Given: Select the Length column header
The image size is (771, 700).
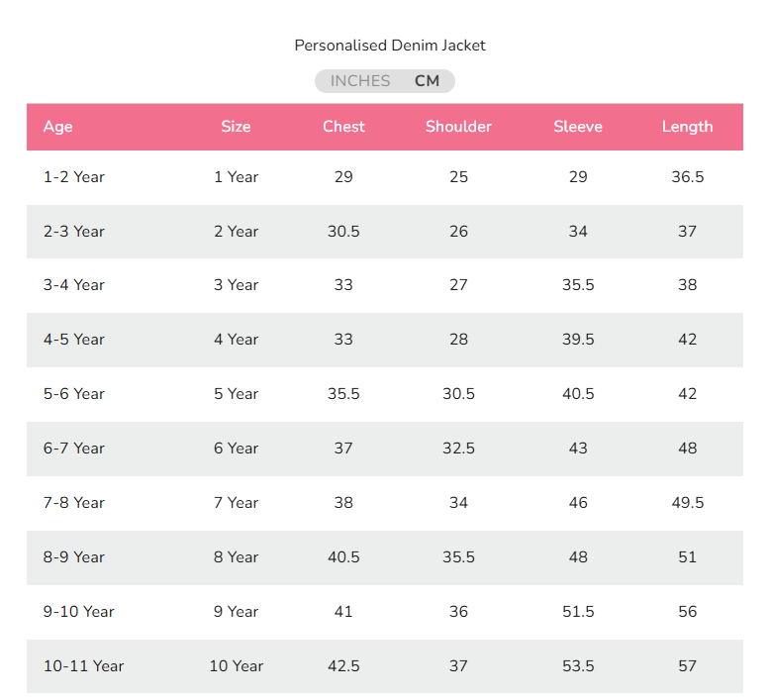Looking at the screenshot, I should (x=687, y=127).
